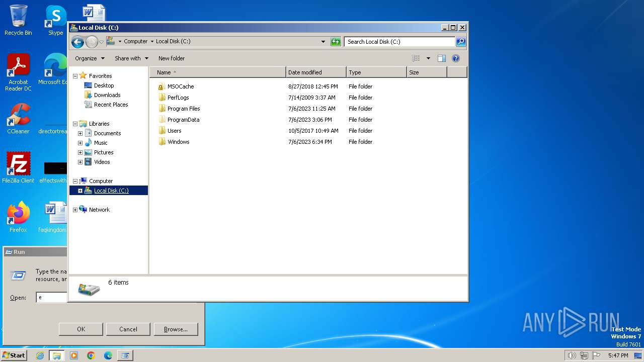Open the Organize menu
The width and height of the screenshot is (644, 362).
[90, 58]
